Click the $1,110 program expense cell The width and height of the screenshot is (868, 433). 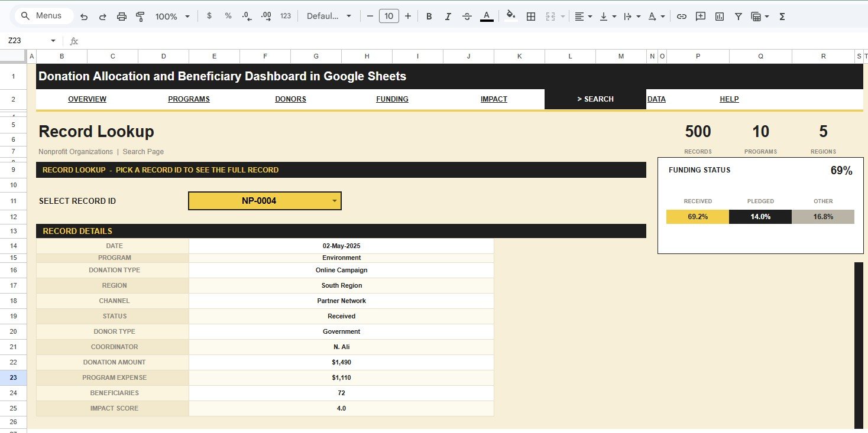[341, 377]
